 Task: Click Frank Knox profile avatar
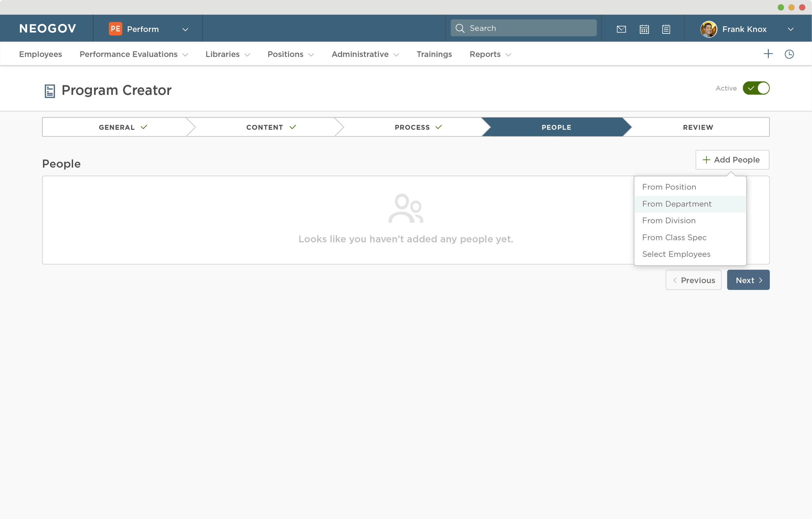tap(708, 29)
